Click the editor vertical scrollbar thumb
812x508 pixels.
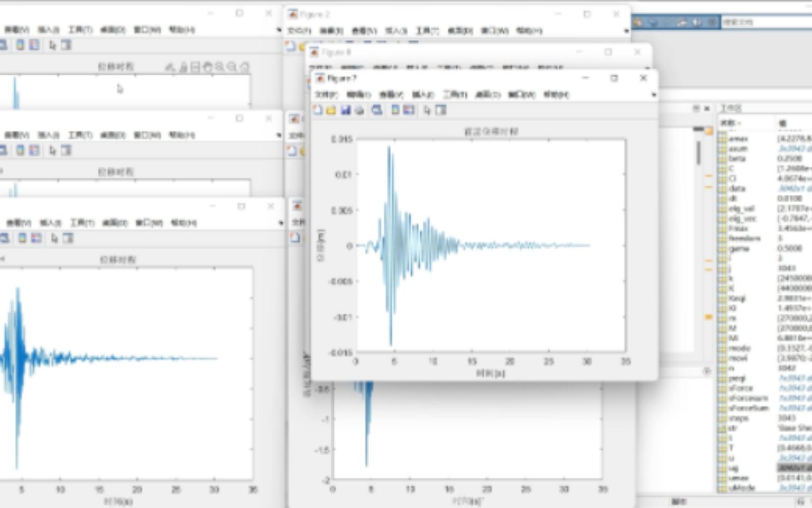699,153
